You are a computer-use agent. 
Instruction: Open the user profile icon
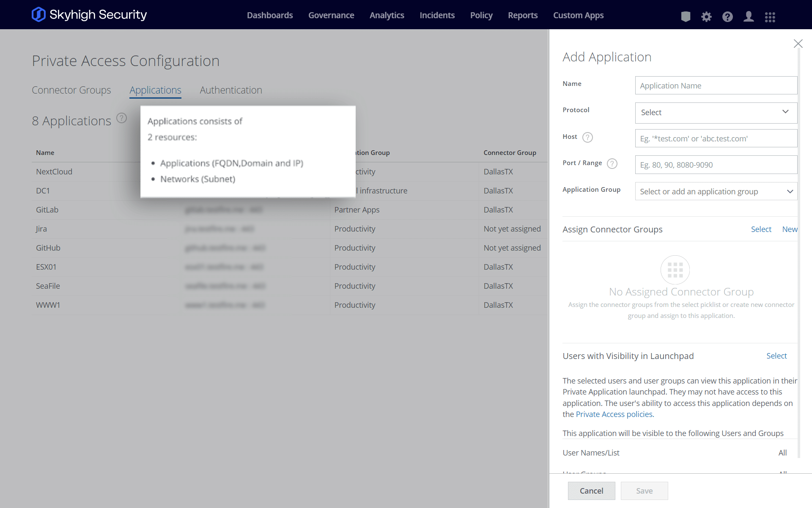749,17
